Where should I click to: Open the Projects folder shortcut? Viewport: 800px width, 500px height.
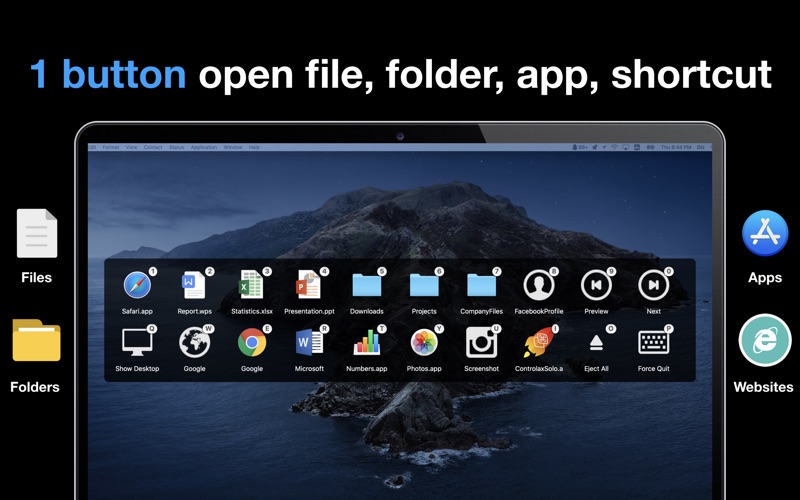(x=424, y=285)
